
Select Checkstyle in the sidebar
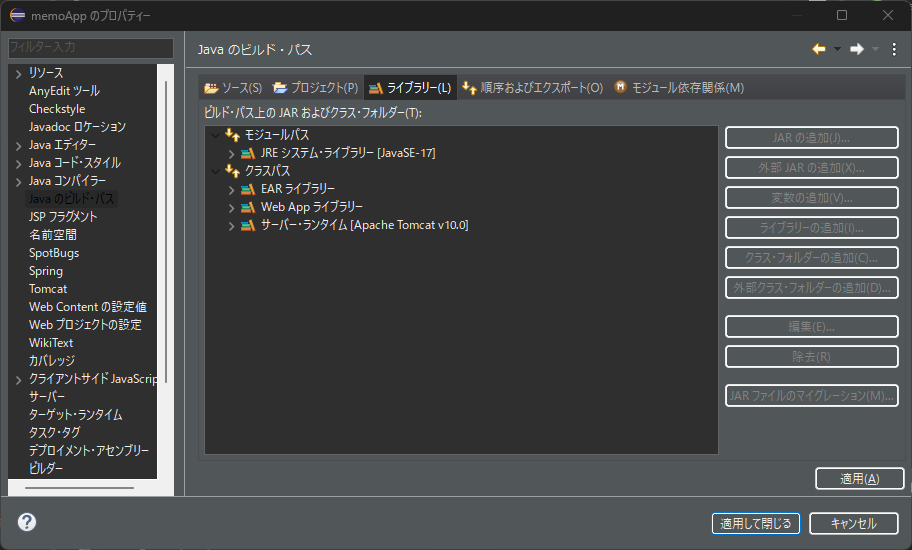pyautogui.click(x=57, y=109)
